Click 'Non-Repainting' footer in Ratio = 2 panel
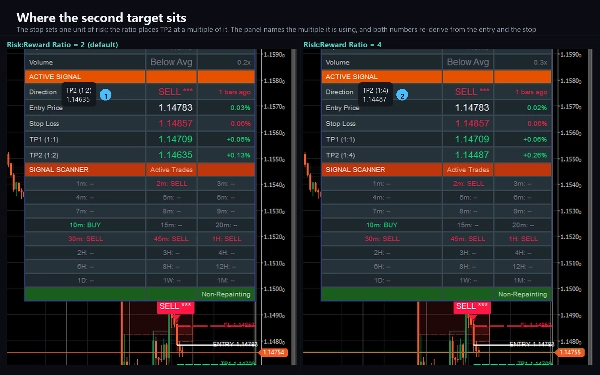Viewport: 600px width, 375px height. 226,294
